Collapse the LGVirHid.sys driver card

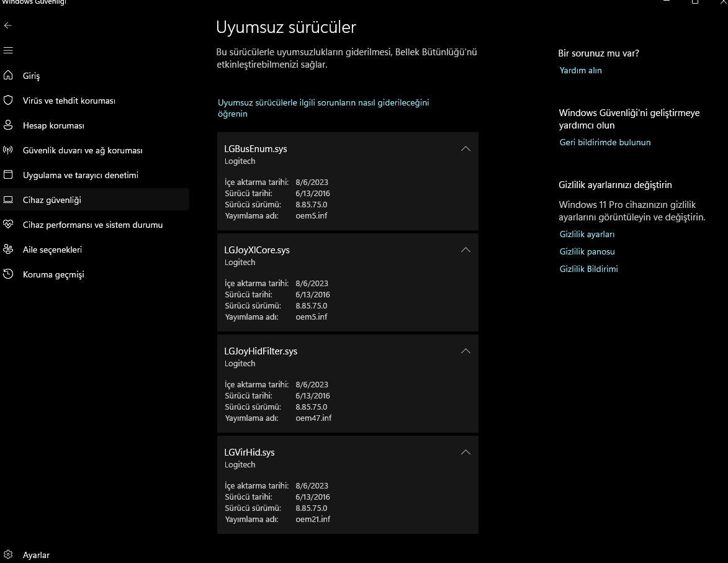[465, 453]
